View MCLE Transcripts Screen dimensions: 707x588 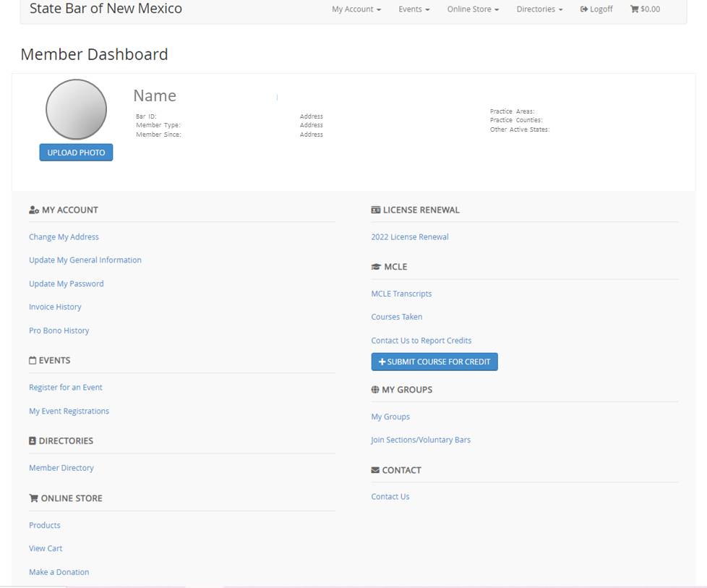point(401,294)
